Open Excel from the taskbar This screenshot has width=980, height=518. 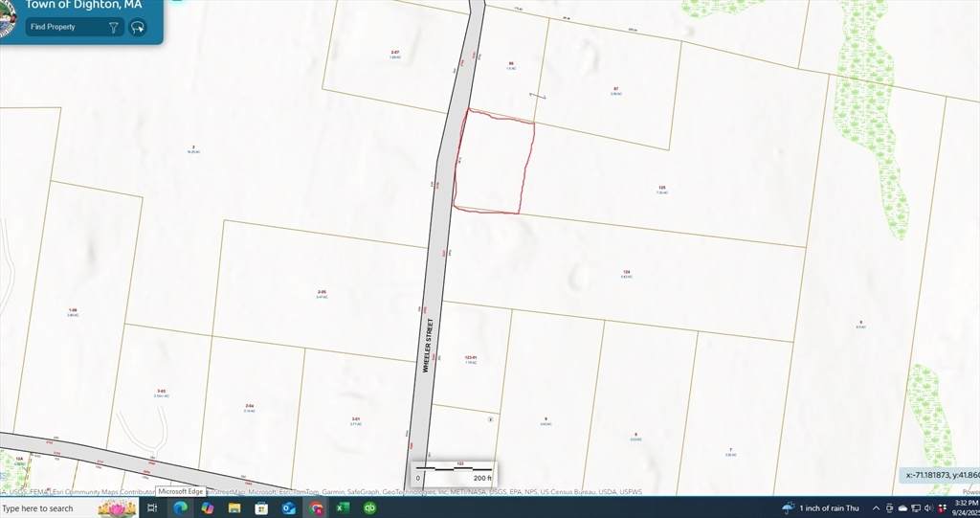(343, 507)
